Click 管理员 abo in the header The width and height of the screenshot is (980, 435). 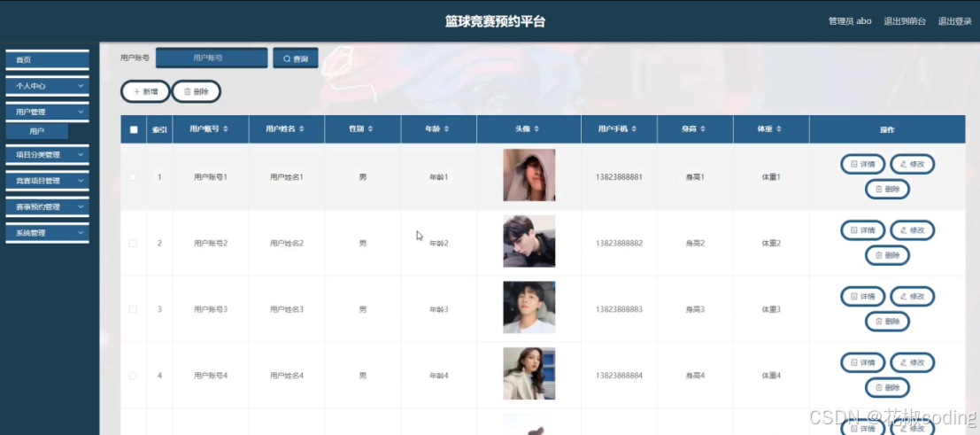(x=850, y=20)
